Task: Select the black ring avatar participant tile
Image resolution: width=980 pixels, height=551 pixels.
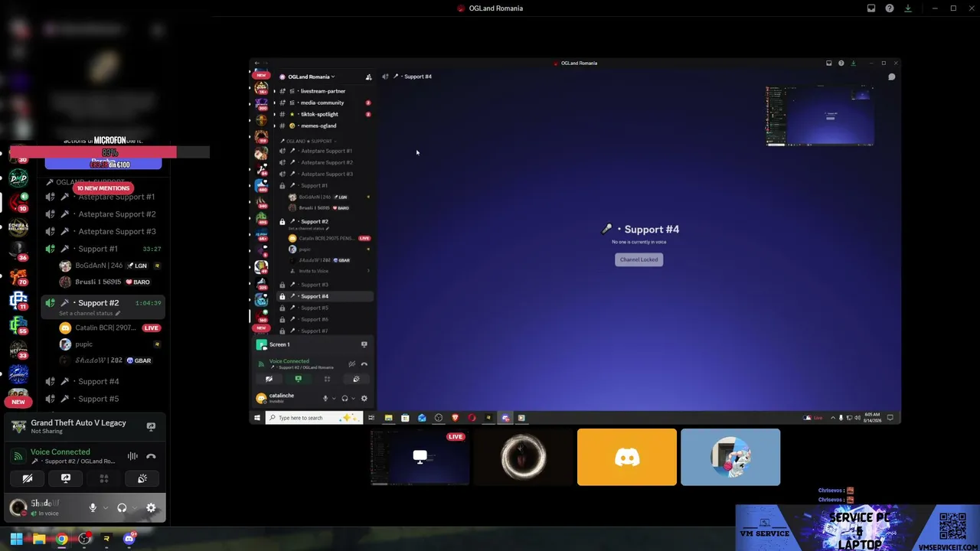Action: point(524,457)
